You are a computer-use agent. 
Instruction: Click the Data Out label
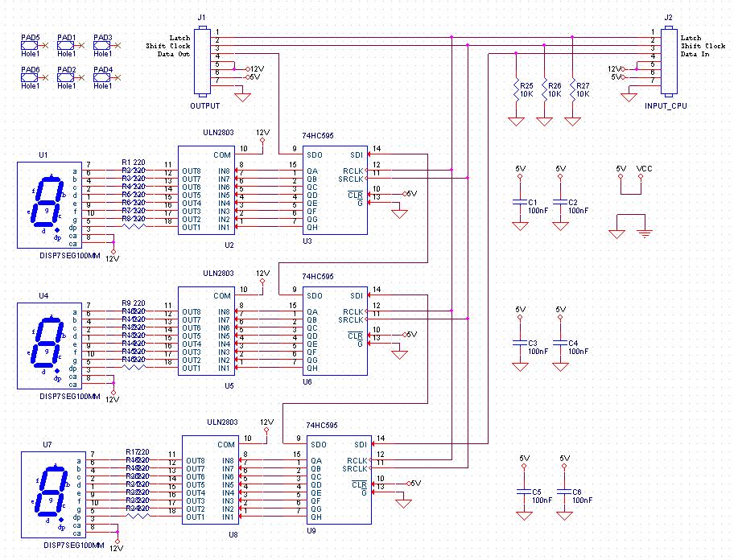(x=174, y=54)
